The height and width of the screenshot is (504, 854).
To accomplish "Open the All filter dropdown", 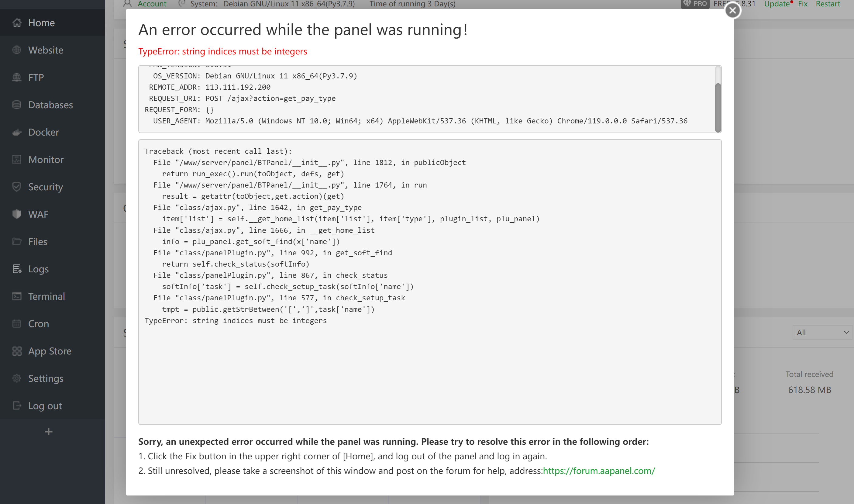I will [822, 332].
